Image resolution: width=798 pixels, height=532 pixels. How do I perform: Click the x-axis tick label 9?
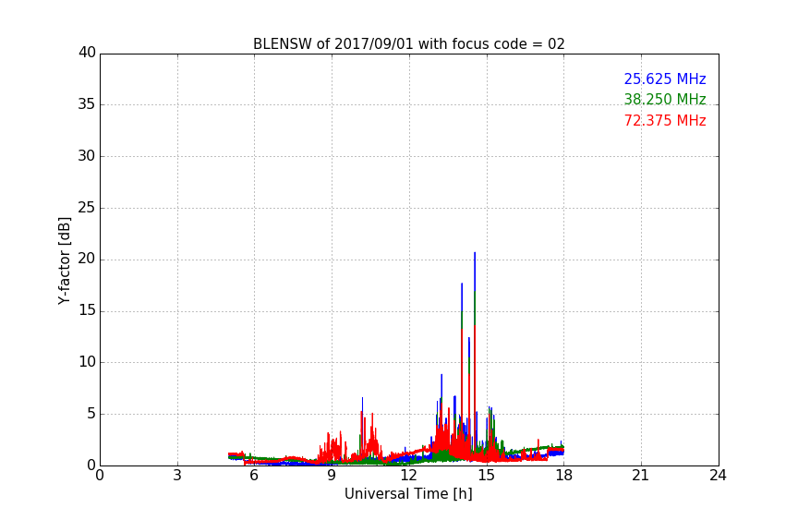[332, 476]
